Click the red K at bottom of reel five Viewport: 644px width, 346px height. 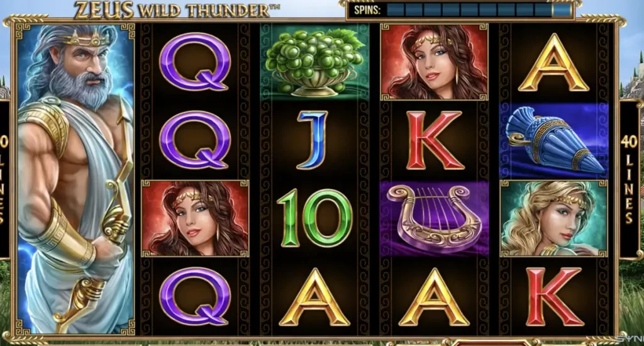pos(553,296)
